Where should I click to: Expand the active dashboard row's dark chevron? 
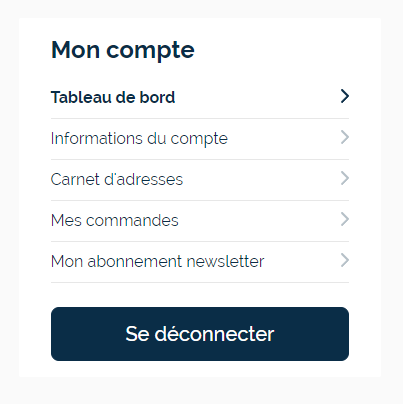click(345, 96)
